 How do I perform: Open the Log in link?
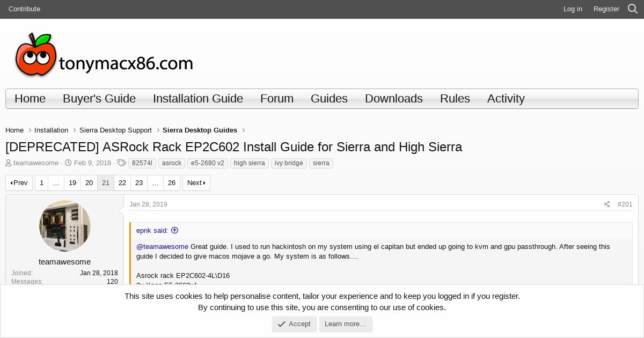click(573, 9)
